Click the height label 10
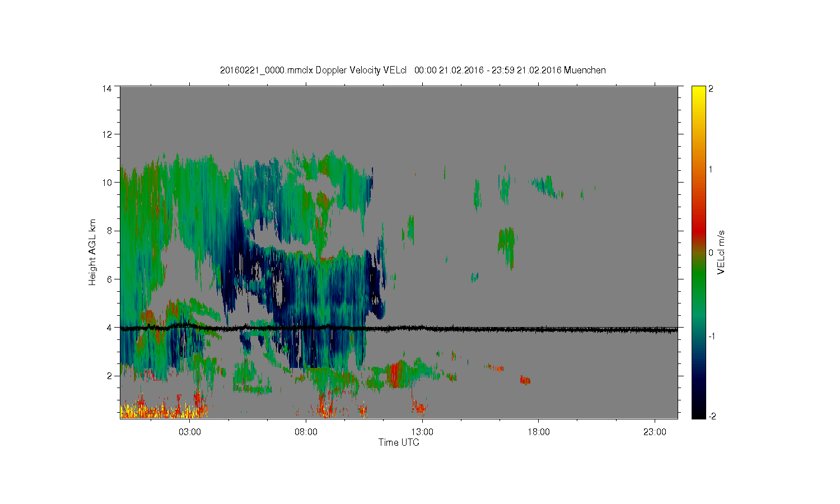840x504 pixels. [107, 182]
